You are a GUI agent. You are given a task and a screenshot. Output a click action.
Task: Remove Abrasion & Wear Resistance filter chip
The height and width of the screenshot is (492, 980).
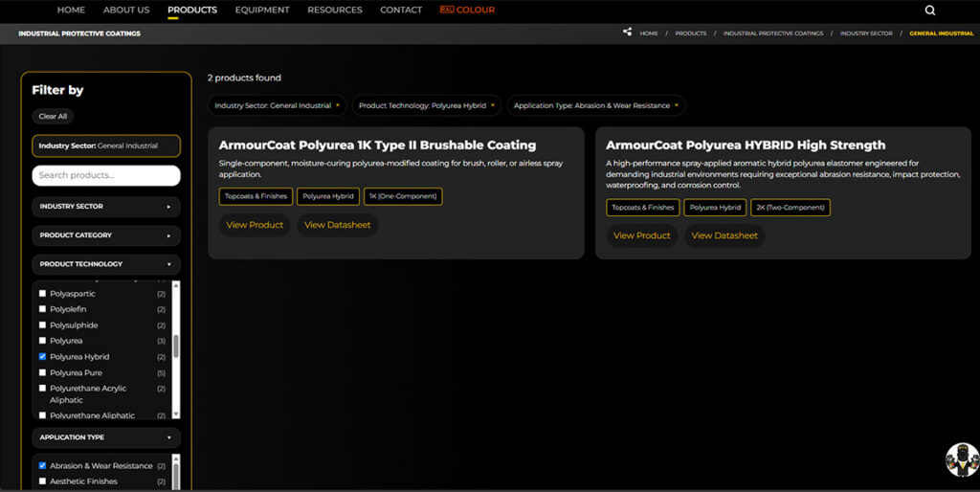click(x=677, y=105)
